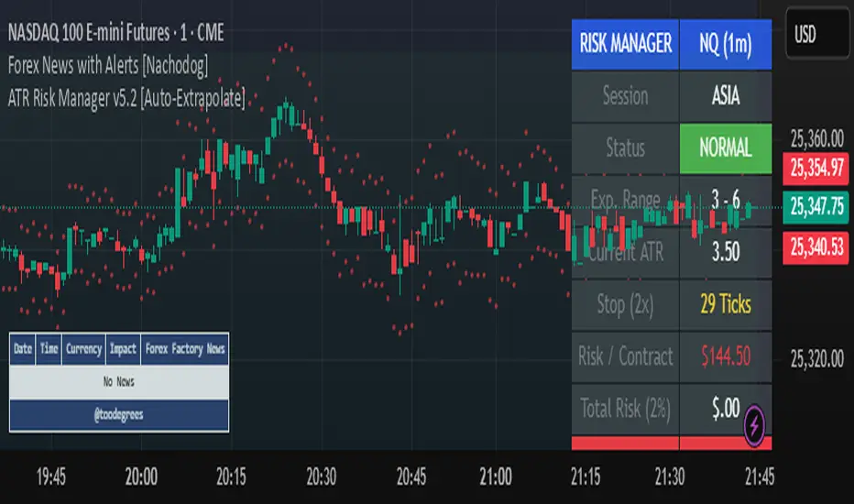Click the Time column header

49,349
